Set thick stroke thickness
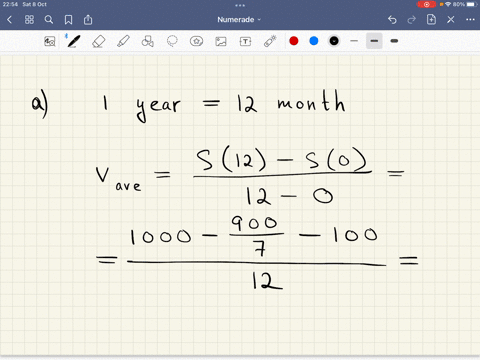 pyautogui.click(x=394, y=41)
